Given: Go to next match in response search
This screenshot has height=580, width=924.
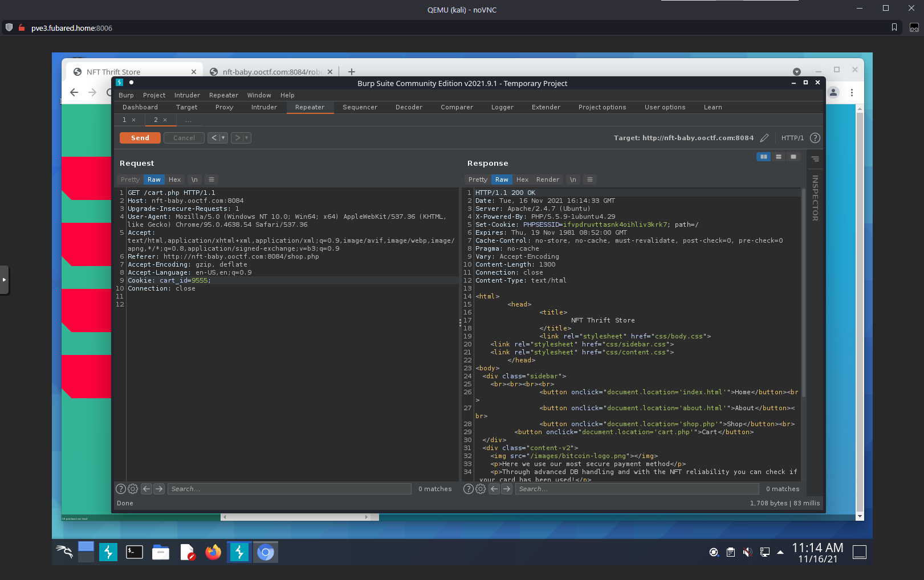Looking at the screenshot, I should [x=507, y=489].
